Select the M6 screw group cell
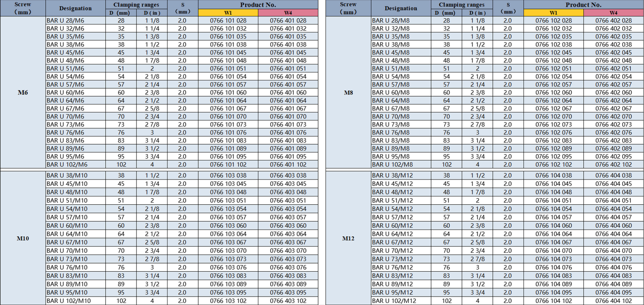The height and width of the screenshot is (305, 644). [x=23, y=93]
